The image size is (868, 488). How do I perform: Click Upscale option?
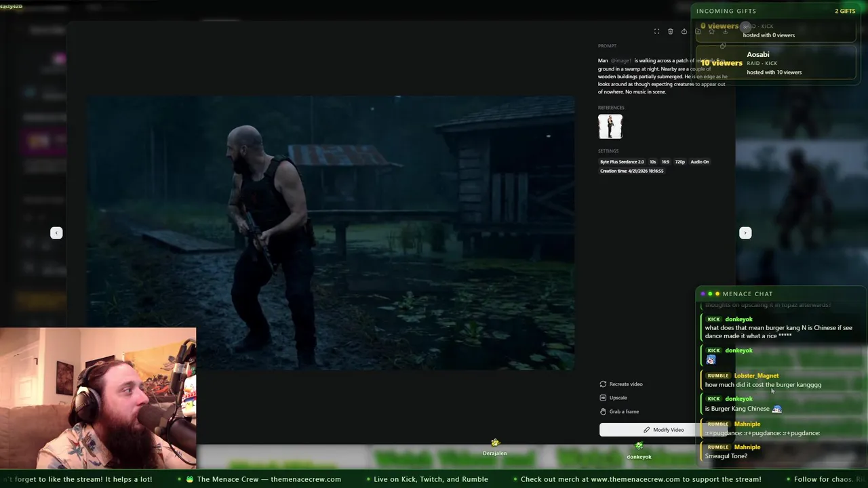(x=614, y=398)
